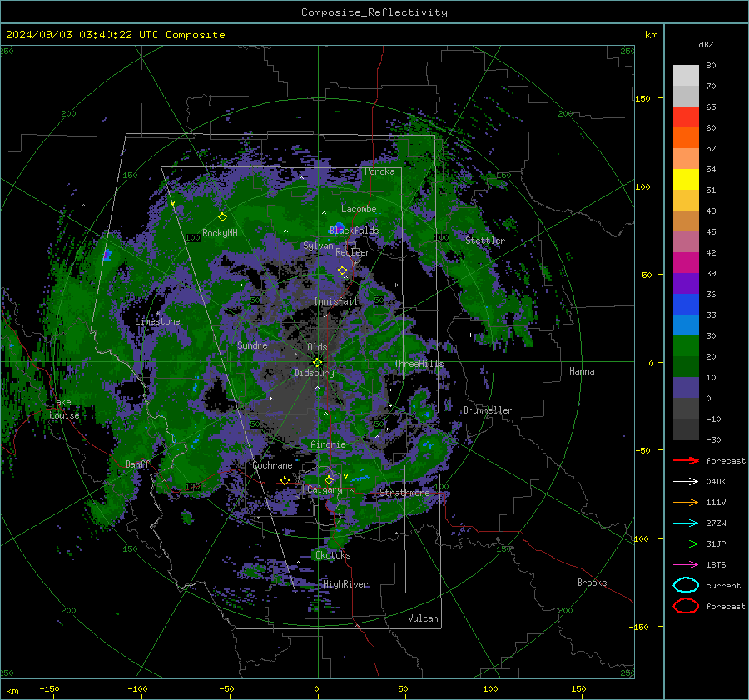Click the Olds city label
Screen dimensions: 749x700
(317, 347)
